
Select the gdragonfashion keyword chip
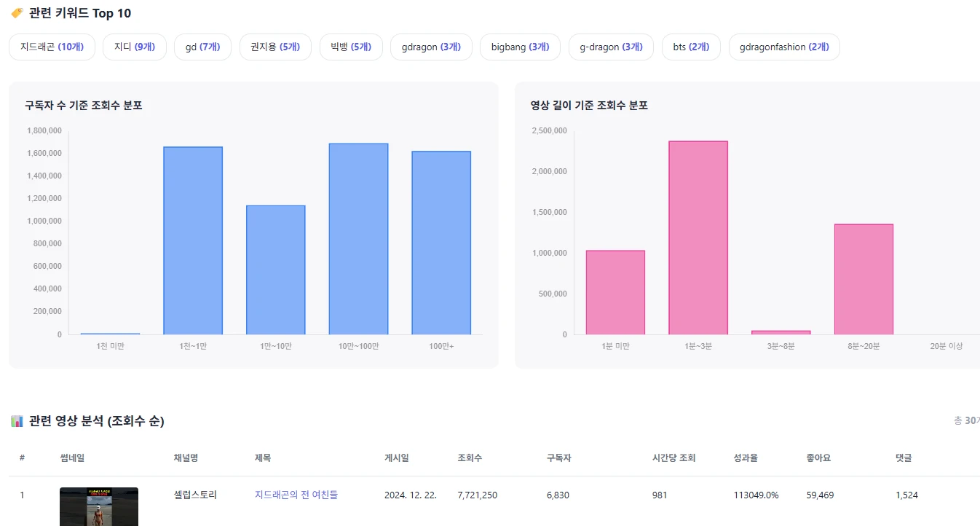(784, 46)
